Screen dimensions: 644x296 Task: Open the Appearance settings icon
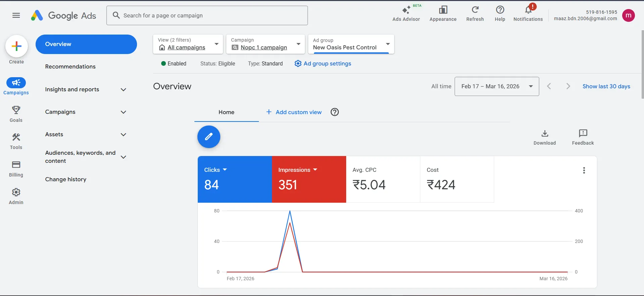(443, 14)
